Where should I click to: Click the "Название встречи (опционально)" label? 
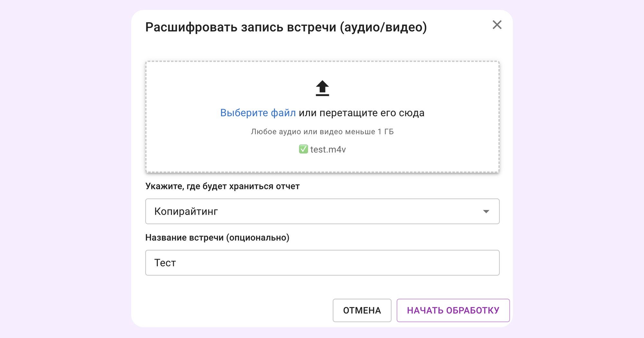[x=217, y=237]
